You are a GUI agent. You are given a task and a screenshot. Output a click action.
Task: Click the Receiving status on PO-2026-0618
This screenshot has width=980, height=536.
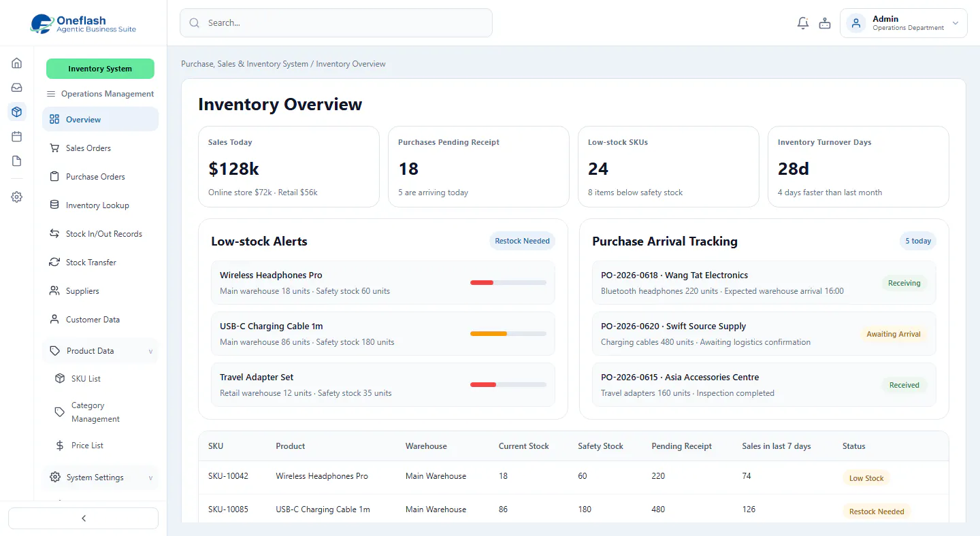(904, 283)
